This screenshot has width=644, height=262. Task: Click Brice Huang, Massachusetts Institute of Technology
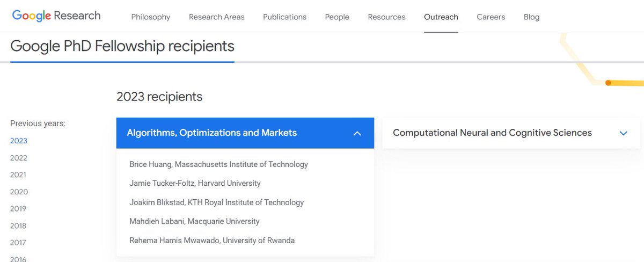[218, 164]
